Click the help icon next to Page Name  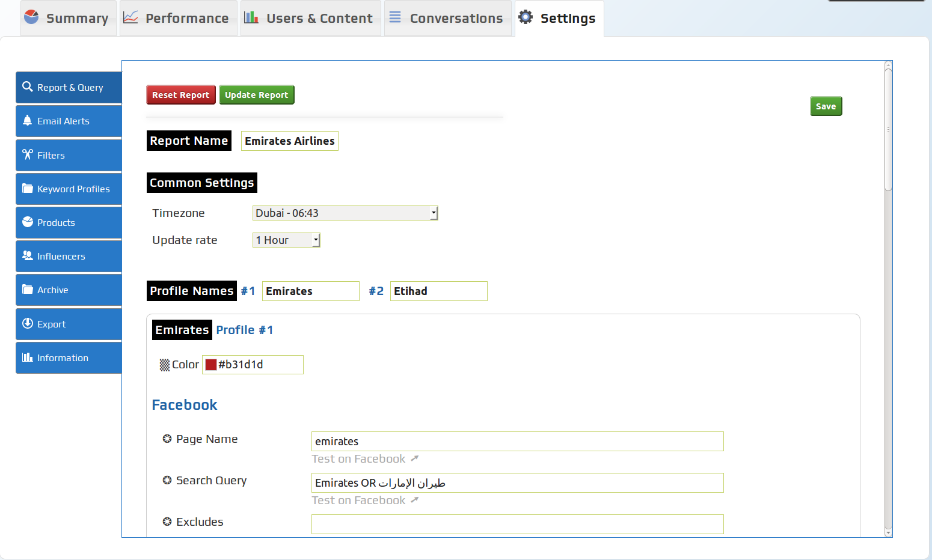point(167,439)
